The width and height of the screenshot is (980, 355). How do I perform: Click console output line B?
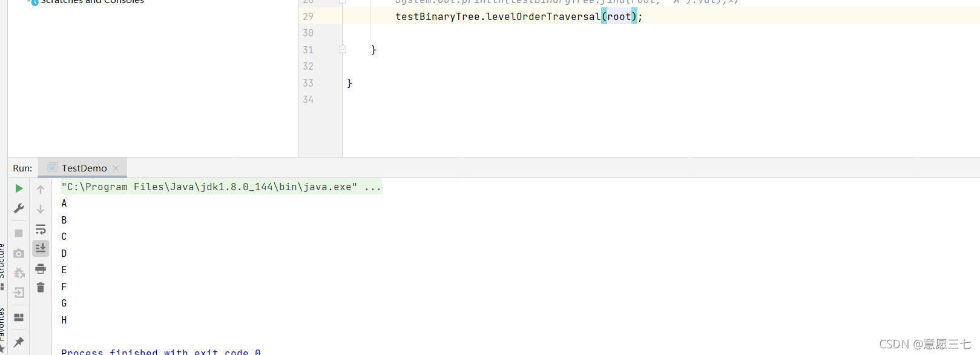pyautogui.click(x=64, y=221)
